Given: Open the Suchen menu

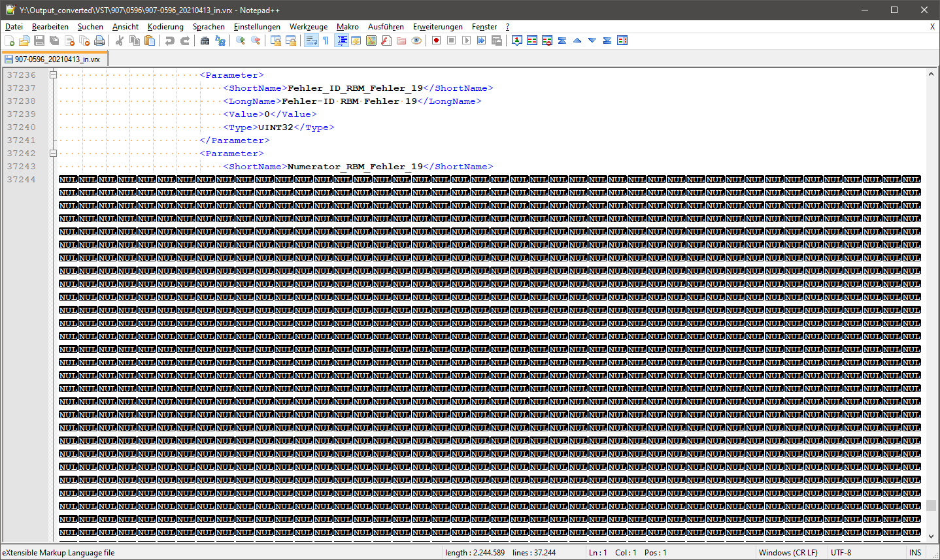Looking at the screenshot, I should tap(90, 27).
